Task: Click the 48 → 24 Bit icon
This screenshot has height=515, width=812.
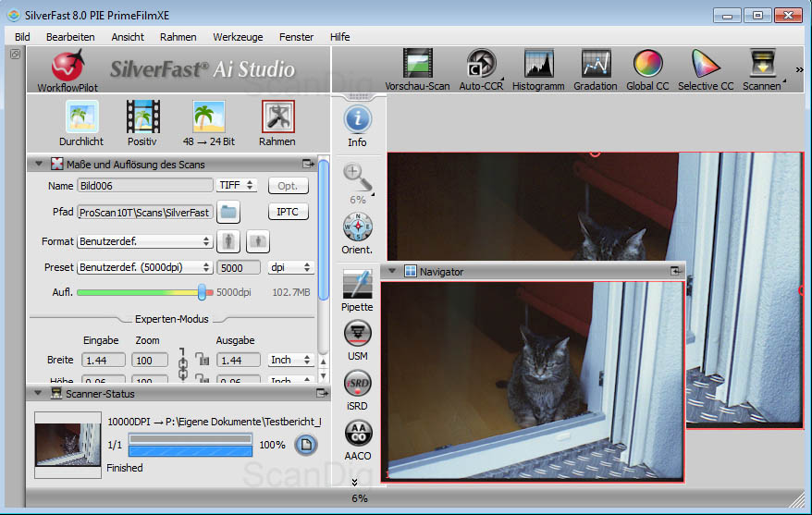Action: tap(209, 123)
